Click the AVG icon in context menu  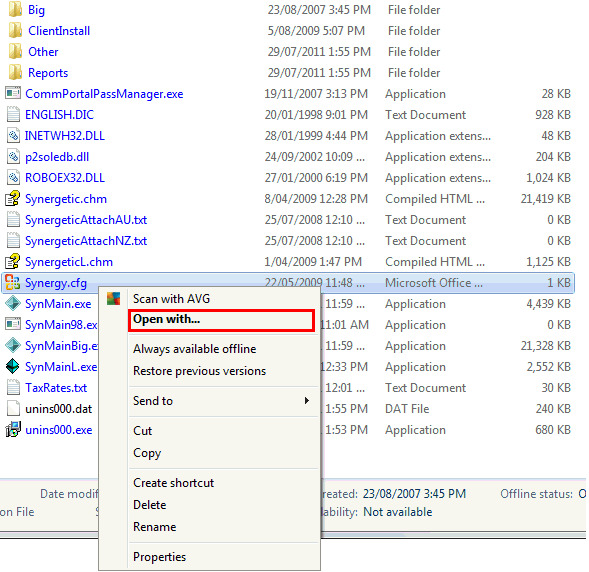(113, 299)
